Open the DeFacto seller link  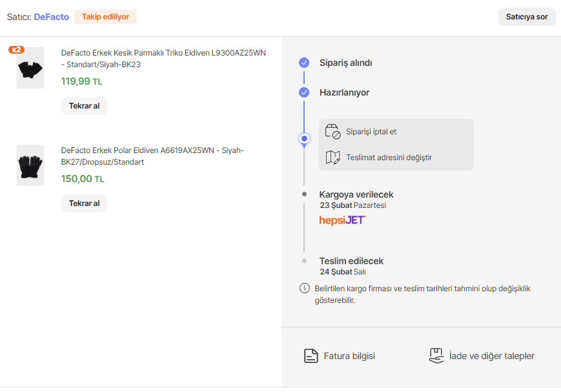coord(51,17)
